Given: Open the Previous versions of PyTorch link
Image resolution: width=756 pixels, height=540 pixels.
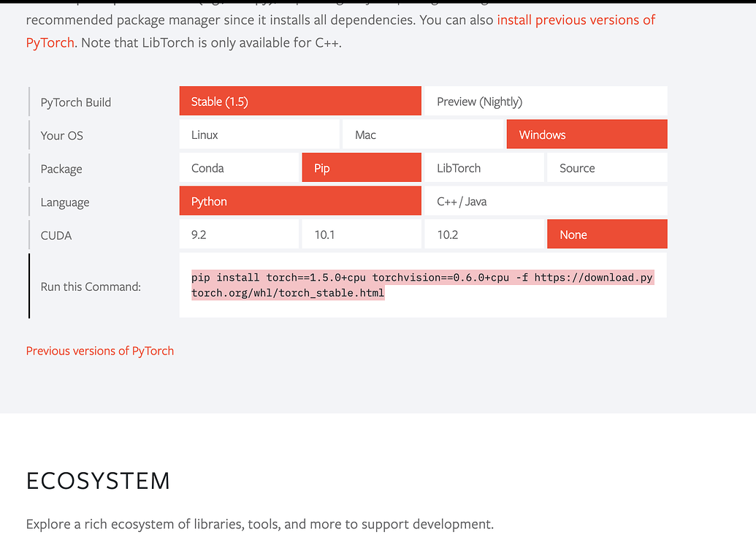Looking at the screenshot, I should [x=100, y=351].
